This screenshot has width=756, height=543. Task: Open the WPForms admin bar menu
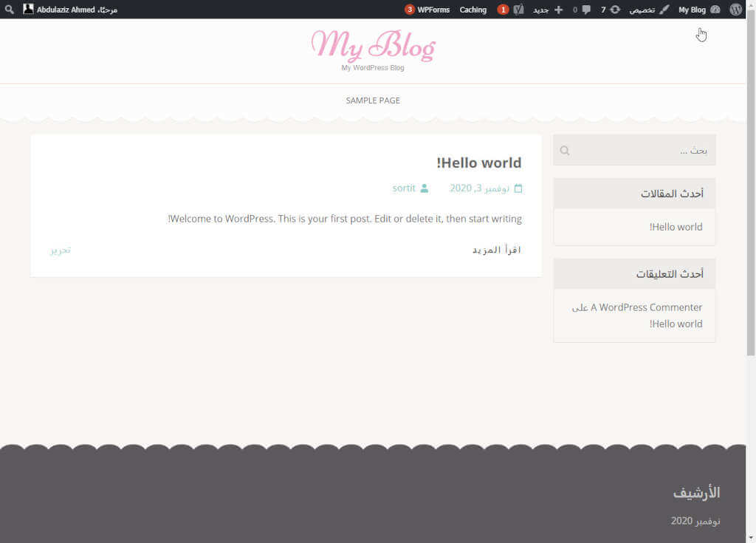tap(427, 9)
